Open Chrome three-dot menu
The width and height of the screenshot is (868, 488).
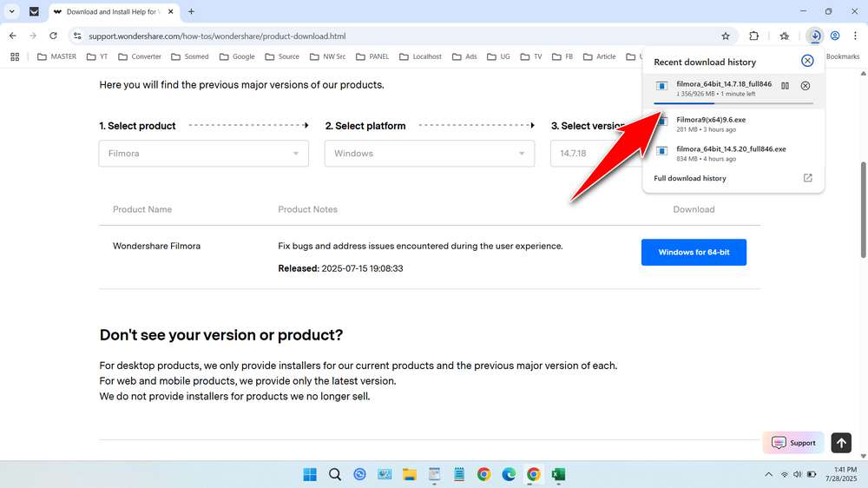coord(855,36)
